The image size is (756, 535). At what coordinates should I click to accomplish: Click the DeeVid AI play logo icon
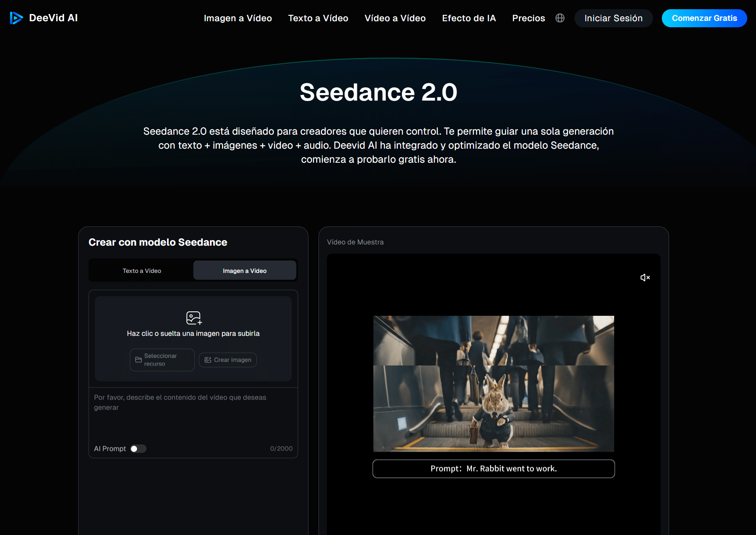(16, 18)
